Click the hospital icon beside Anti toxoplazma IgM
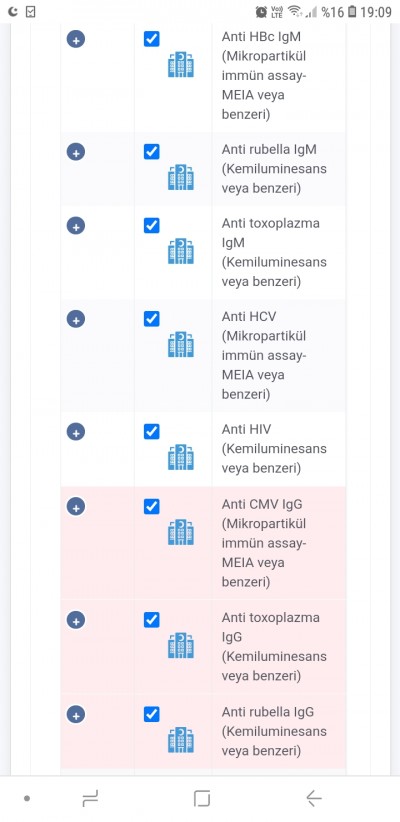The height and width of the screenshot is (822, 400). [181, 251]
